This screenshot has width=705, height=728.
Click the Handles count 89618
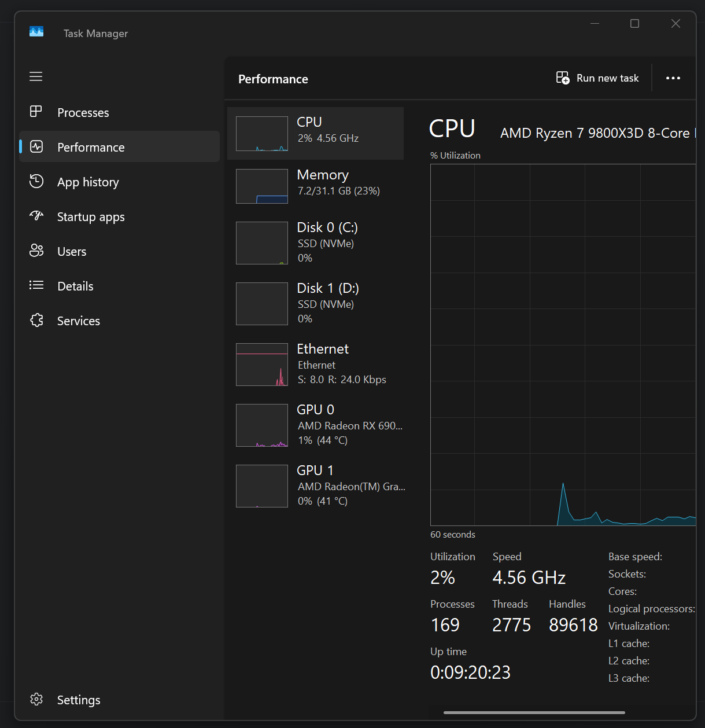(x=573, y=625)
